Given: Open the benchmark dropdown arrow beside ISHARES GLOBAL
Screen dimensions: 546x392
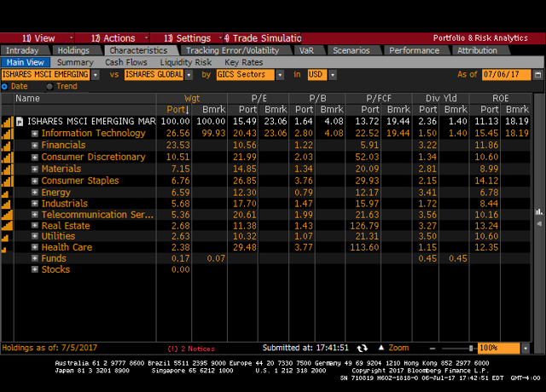Looking at the screenshot, I should 189,75.
